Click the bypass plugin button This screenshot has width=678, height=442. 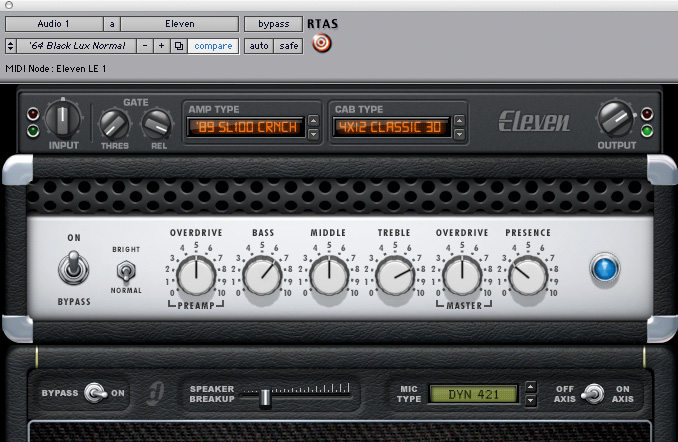273,24
